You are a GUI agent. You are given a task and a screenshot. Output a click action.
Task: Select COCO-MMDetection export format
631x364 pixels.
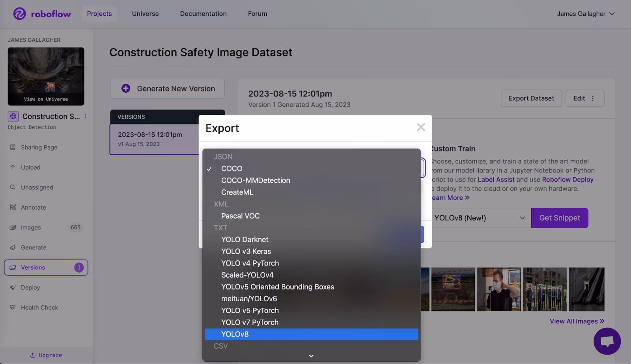(312, 180)
